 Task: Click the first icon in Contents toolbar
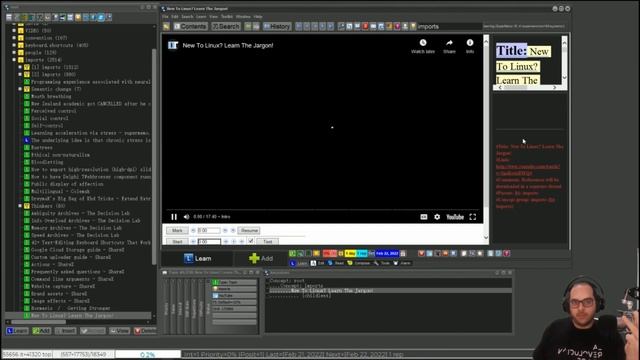[x=9, y=18]
